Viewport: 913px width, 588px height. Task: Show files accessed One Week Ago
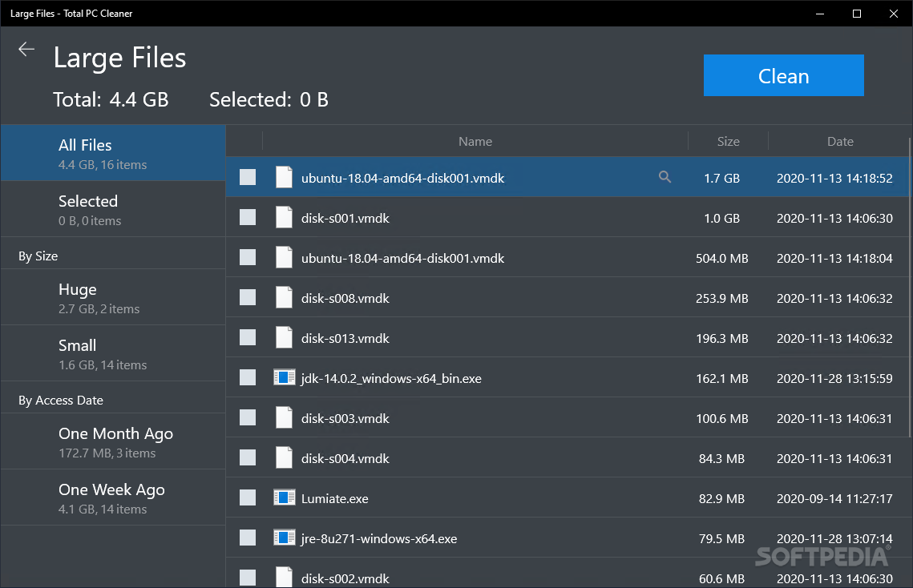(113, 497)
